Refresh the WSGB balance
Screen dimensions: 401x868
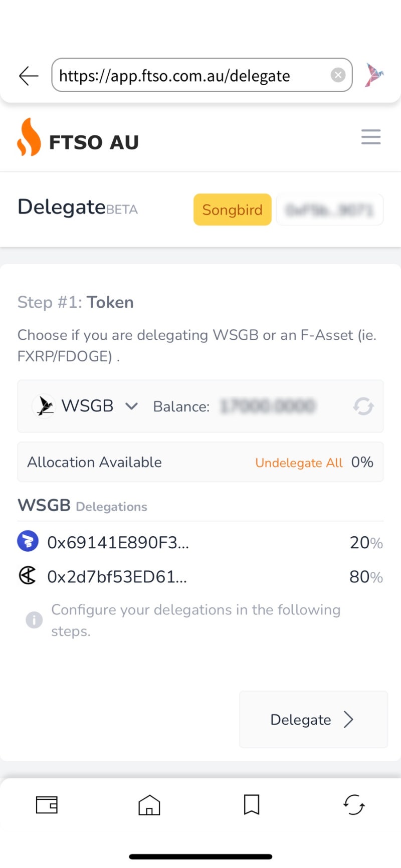click(363, 406)
